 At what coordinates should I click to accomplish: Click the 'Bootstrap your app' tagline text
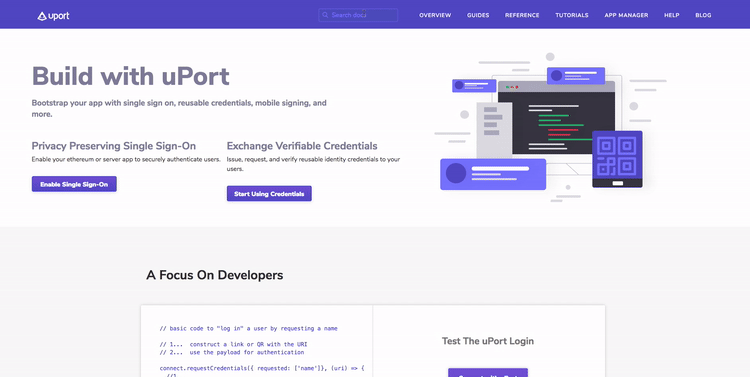179,109
